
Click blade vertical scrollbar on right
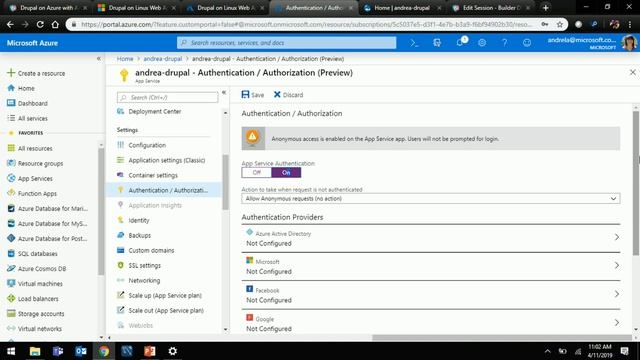(636, 183)
